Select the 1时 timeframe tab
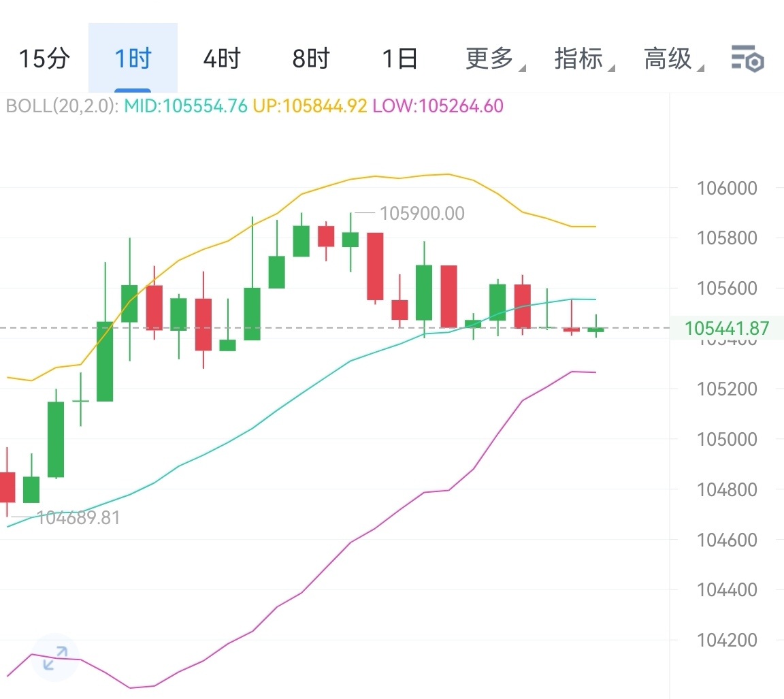Image resolution: width=784 pixels, height=699 pixels. pos(133,59)
